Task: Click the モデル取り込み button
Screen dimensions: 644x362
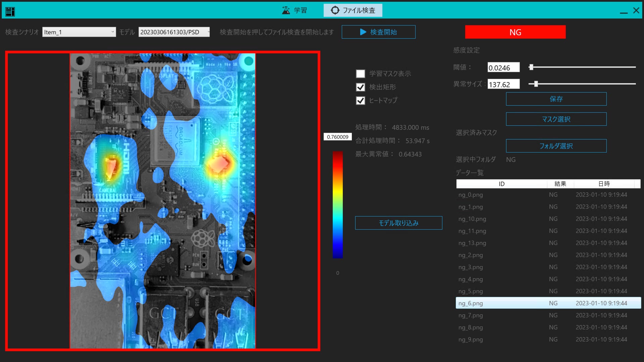Action: (x=398, y=223)
